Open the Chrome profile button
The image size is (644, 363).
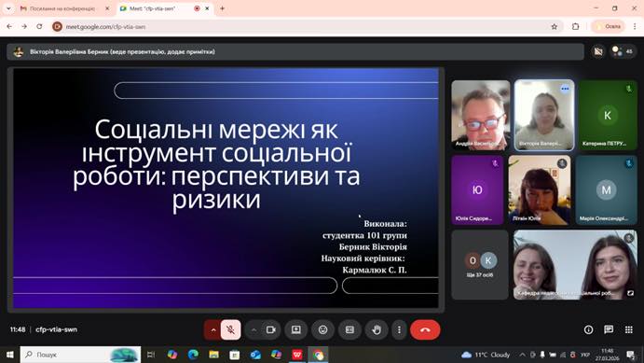click(608, 26)
